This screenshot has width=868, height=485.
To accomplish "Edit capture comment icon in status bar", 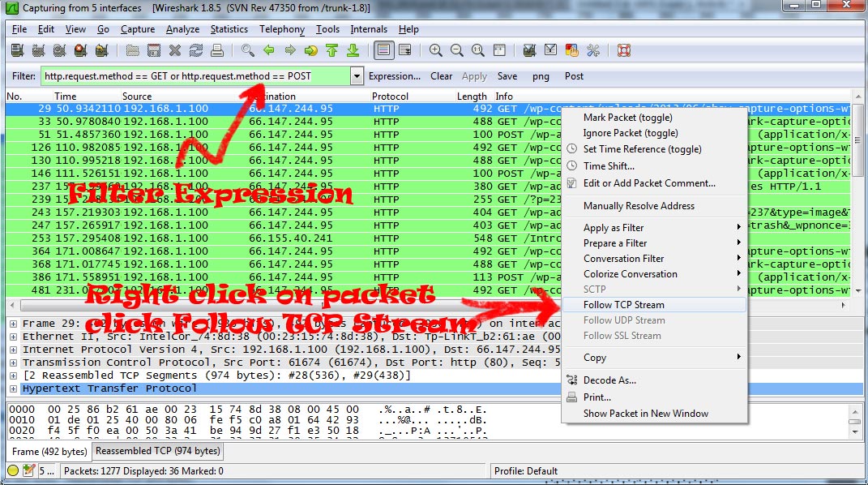I will 29,471.
